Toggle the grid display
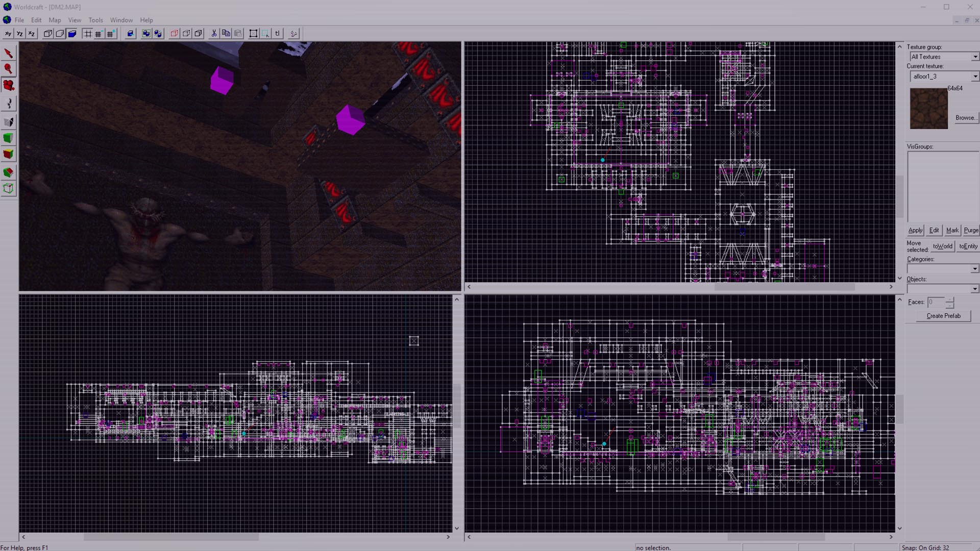The height and width of the screenshot is (551, 980). click(87, 34)
